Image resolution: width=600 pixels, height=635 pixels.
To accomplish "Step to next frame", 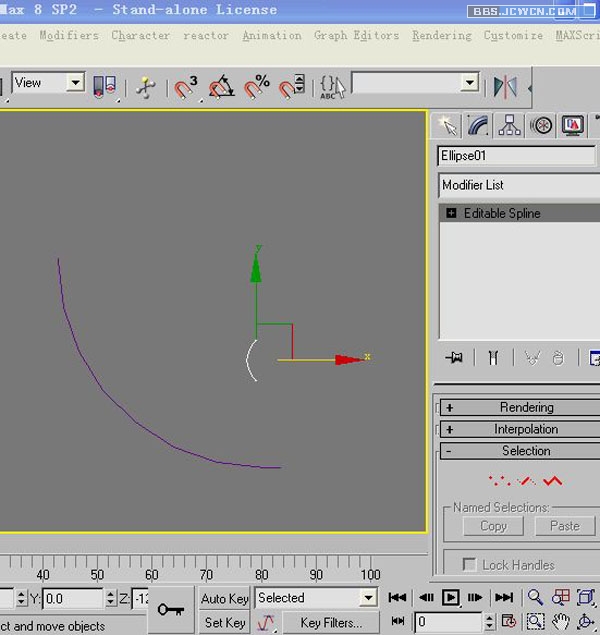I will [x=475, y=597].
